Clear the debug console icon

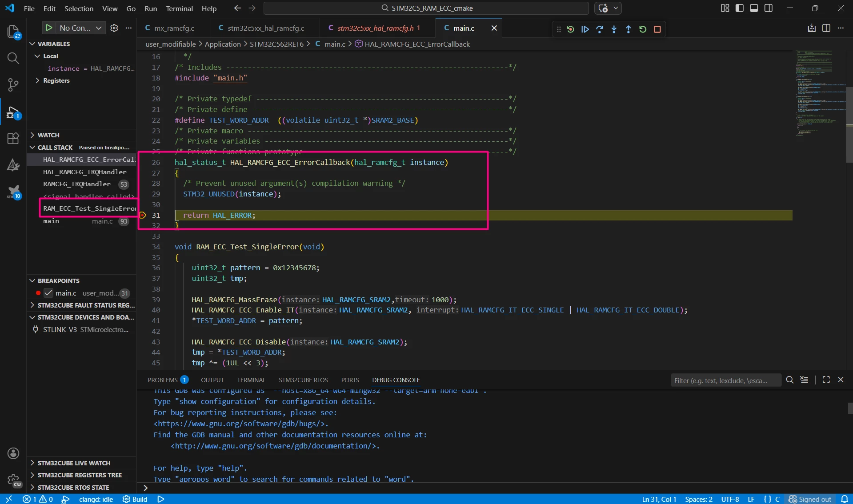pyautogui.click(x=804, y=380)
